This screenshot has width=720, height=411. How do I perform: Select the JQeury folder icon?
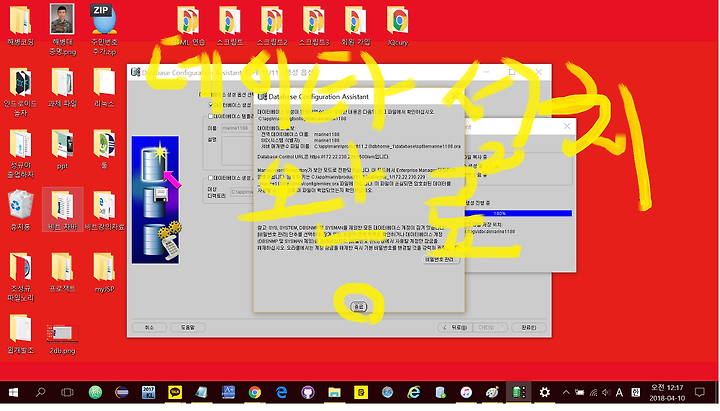pos(398,26)
